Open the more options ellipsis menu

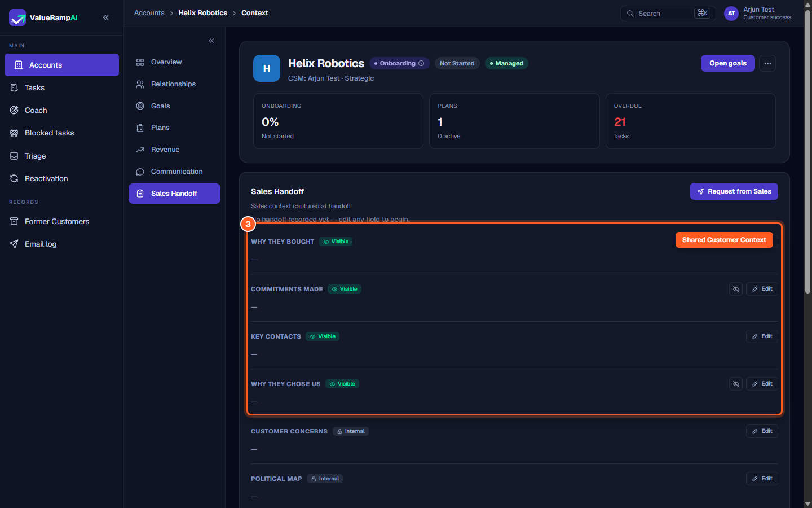pos(767,63)
